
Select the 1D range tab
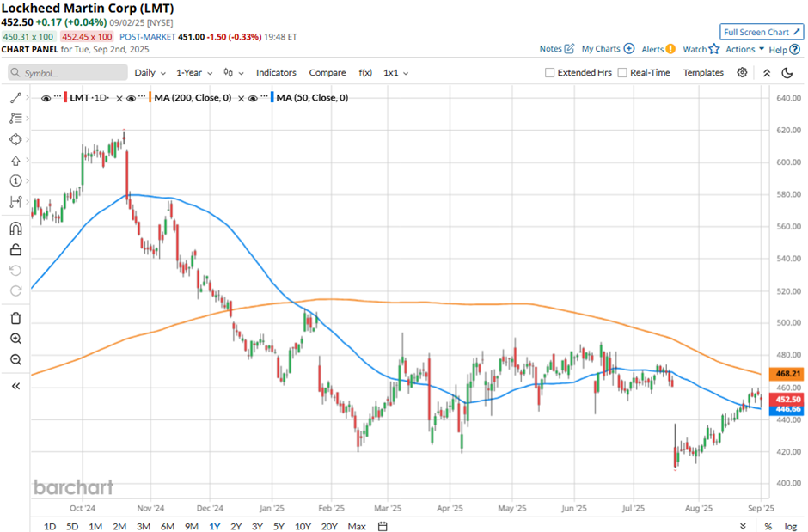(x=50, y=526)
